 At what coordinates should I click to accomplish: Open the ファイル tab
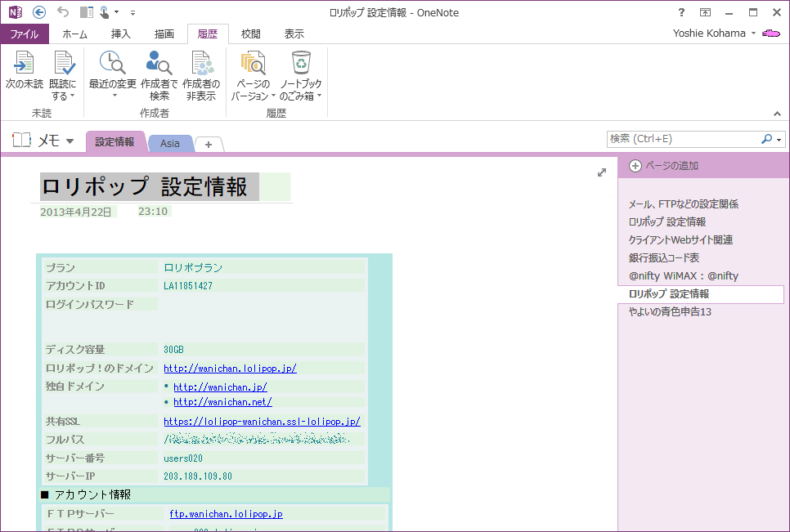[25, 34]
